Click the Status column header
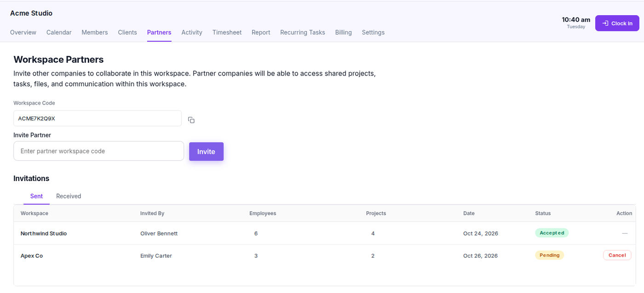644x293 pixels. click(x=543, y=213)
